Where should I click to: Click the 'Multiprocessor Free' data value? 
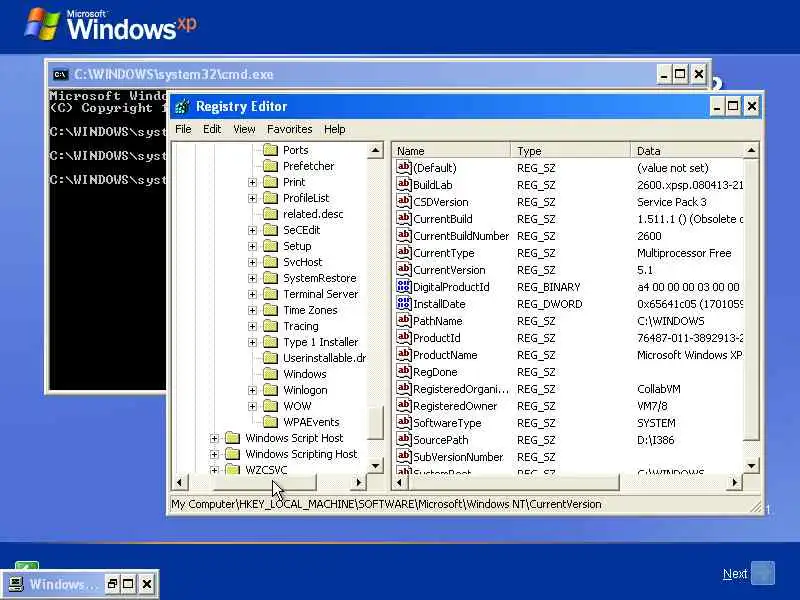(684, 253)
